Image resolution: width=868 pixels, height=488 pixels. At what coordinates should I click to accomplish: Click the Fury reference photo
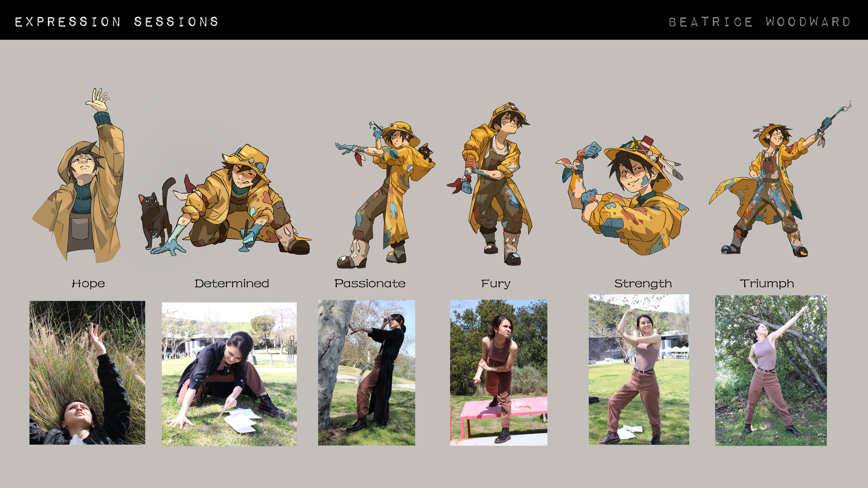(498, 373)
